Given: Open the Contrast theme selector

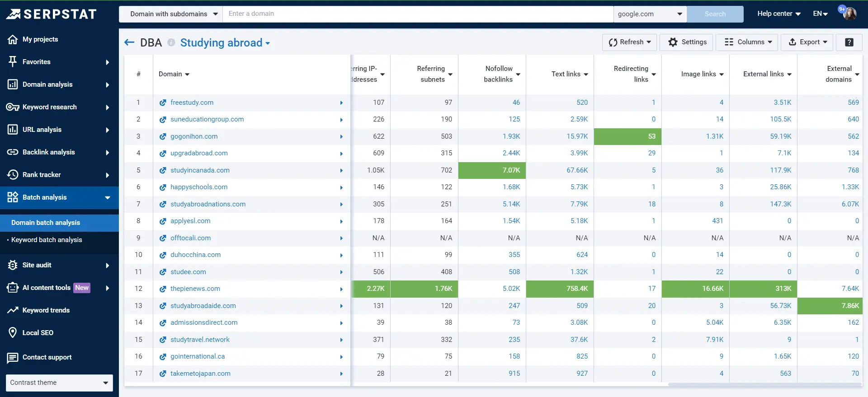Looking at the screenshot, I should point(59,383).
